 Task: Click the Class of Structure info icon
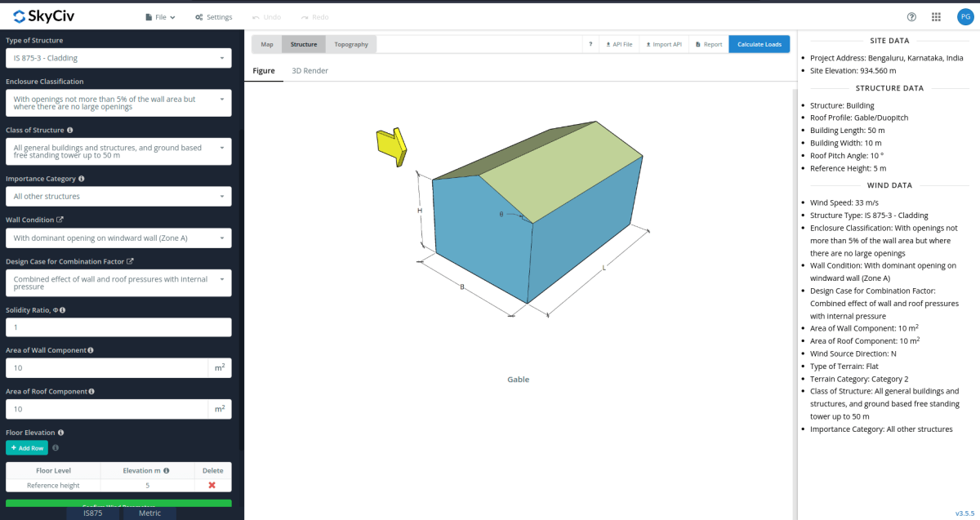tap(69, 130)
